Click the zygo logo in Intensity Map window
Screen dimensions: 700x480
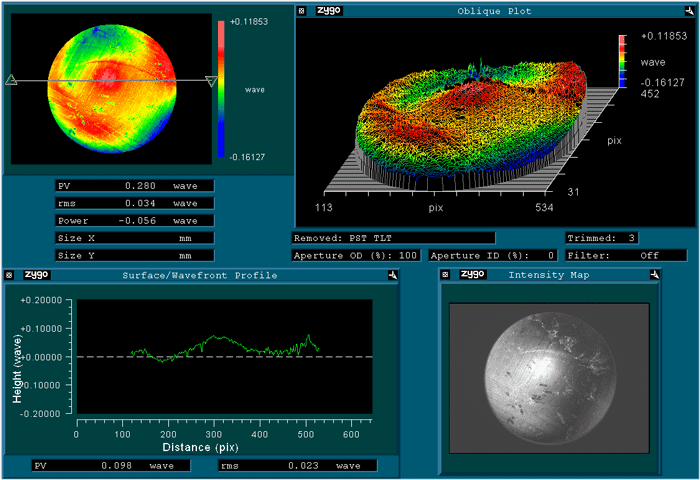[x=472, y=274]
